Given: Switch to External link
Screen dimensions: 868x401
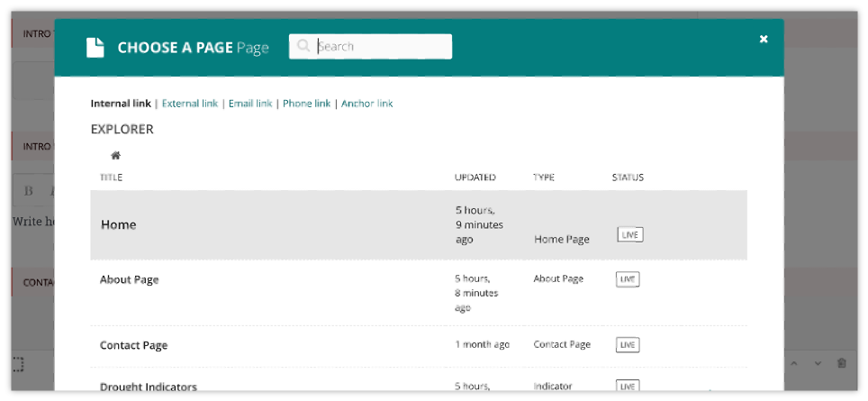Looking at the screenshot, I should (190, 104).
